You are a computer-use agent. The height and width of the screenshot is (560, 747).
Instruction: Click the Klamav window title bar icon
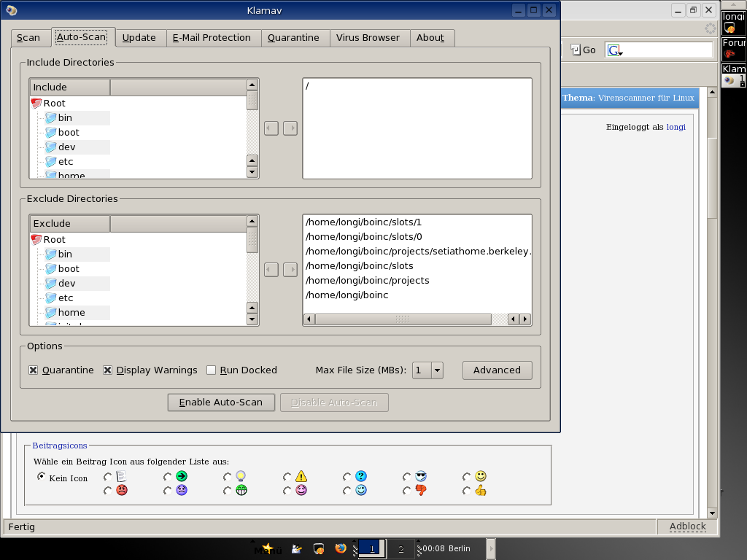[12, 10]
